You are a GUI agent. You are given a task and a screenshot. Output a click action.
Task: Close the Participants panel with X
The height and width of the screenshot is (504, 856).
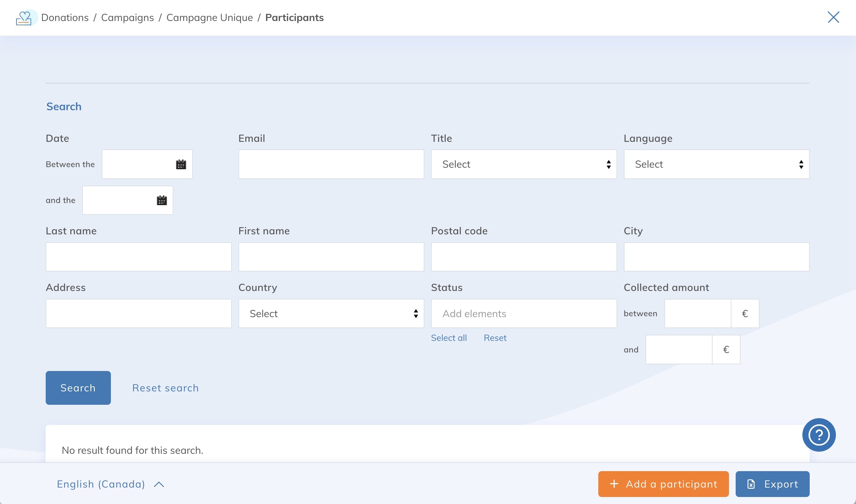coord(833,17)
